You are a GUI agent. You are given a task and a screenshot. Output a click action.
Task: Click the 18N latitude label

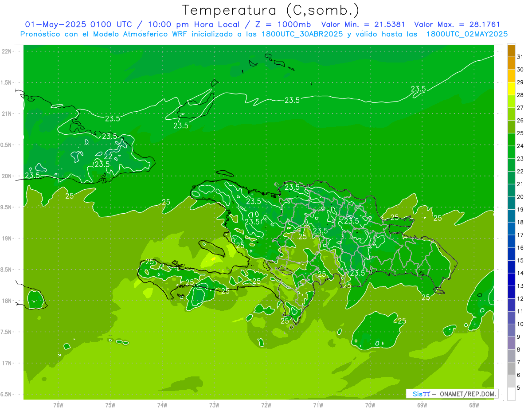tap(6, 301)
